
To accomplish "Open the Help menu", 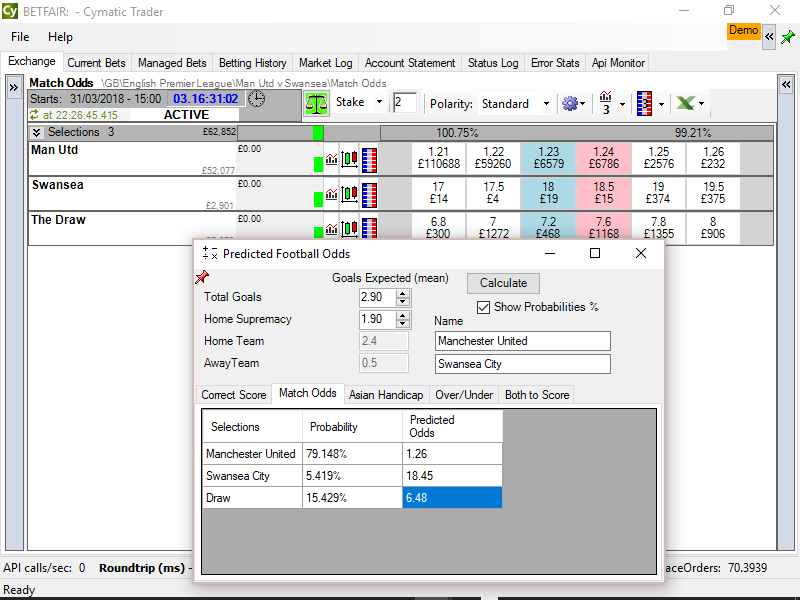I will coord(60,37).
